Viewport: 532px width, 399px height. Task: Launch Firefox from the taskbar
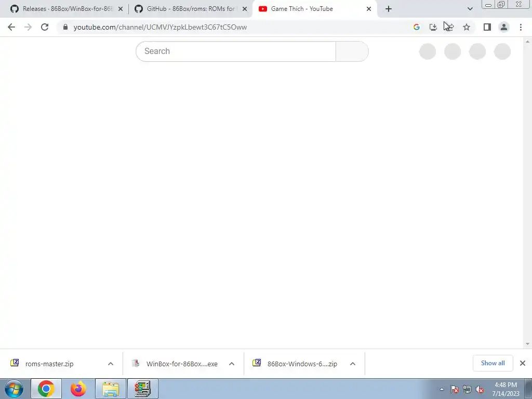78,389
